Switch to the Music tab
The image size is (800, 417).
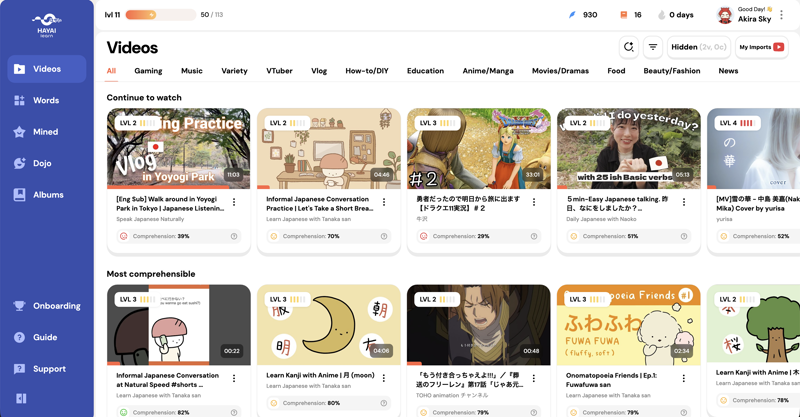coord(192,71)
